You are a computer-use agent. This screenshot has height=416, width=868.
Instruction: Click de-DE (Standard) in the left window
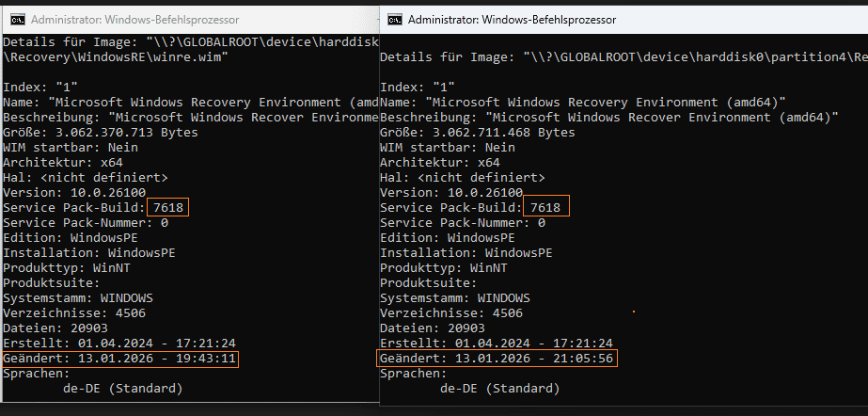tap(123, 388)
